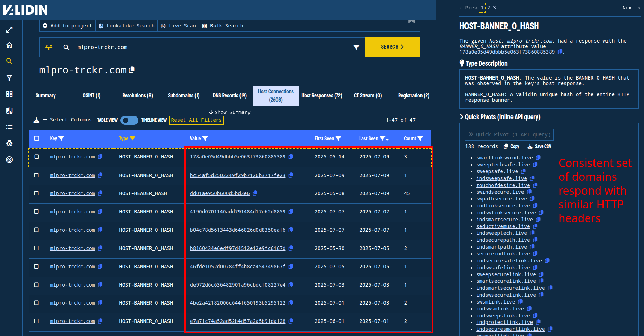This screenshot has width=644, height=336.
Task: Open the First Seen column filter
Action: click(x=338, y=138)
